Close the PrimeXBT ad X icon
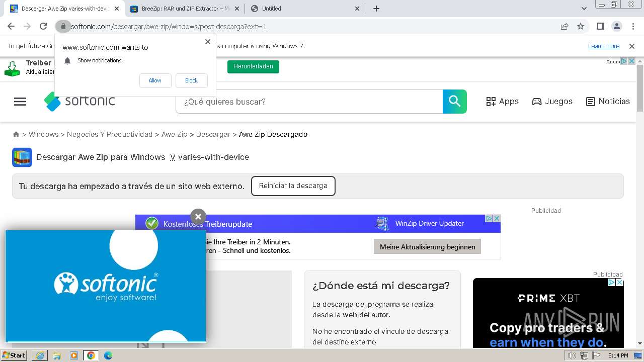644x362 pixels. 619,283
